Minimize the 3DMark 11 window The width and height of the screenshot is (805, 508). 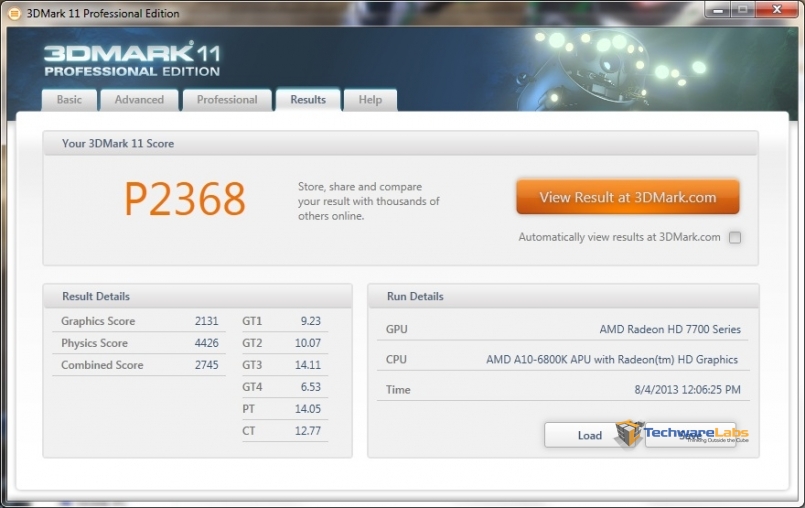718,10
